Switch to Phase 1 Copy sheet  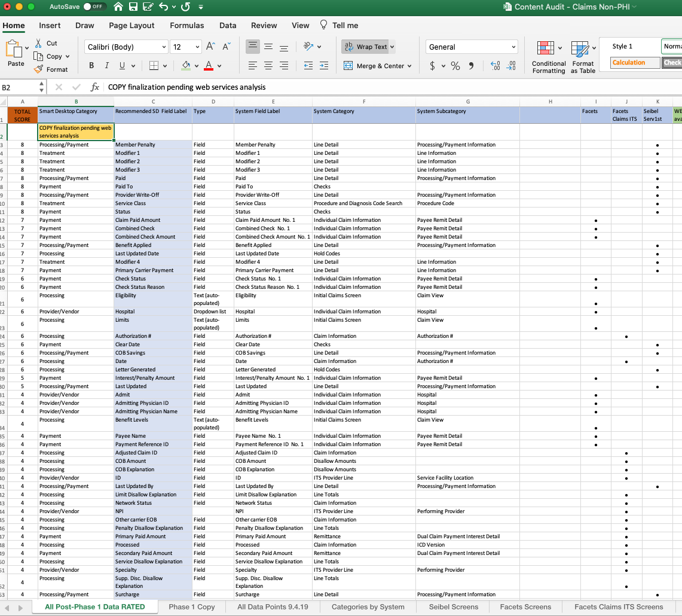(192, 607)
